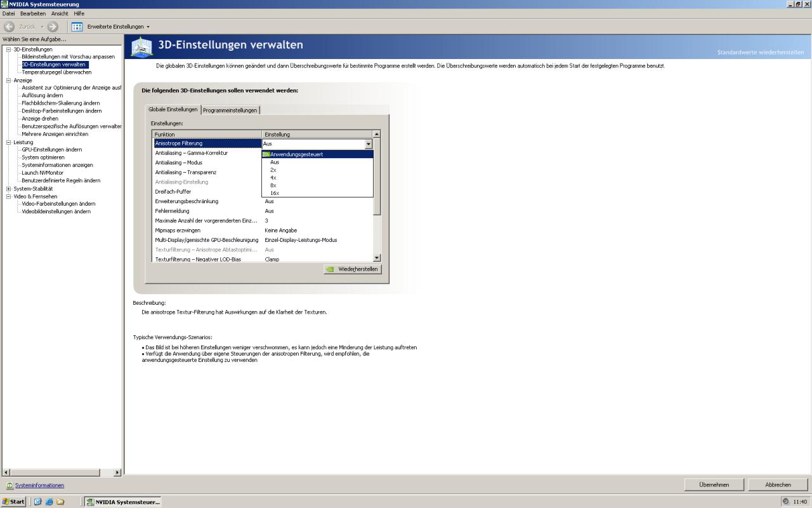
Task: Open the Ansicht menu
Action: [x=60, y=13]
